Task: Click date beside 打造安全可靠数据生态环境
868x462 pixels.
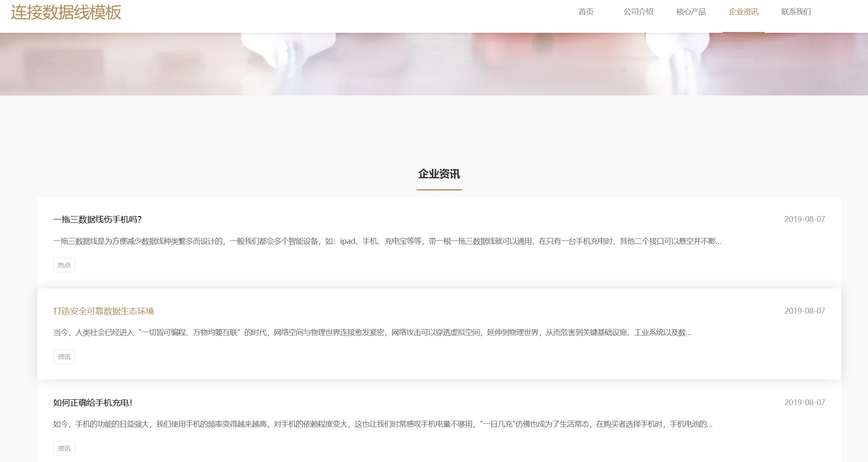Action: click(x=805, y=311)
